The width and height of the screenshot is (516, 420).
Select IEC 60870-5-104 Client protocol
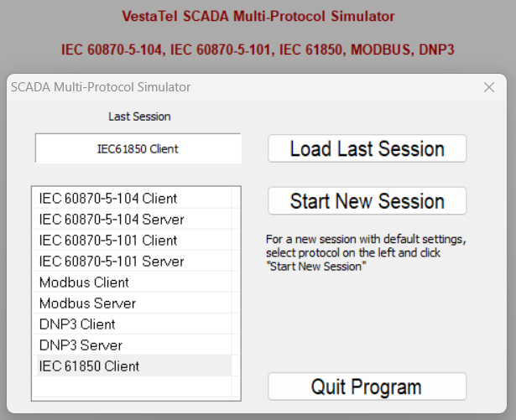point(108,199)
